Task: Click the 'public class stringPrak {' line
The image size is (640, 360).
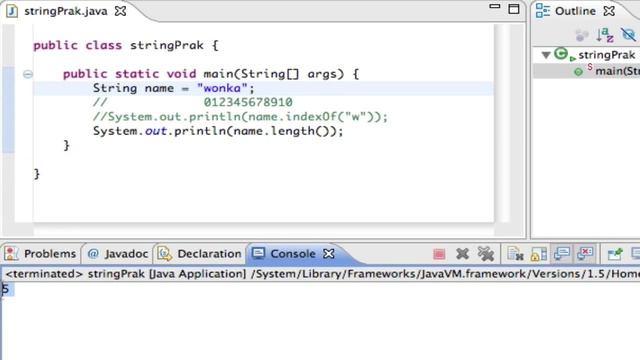Action: (126, 45)
